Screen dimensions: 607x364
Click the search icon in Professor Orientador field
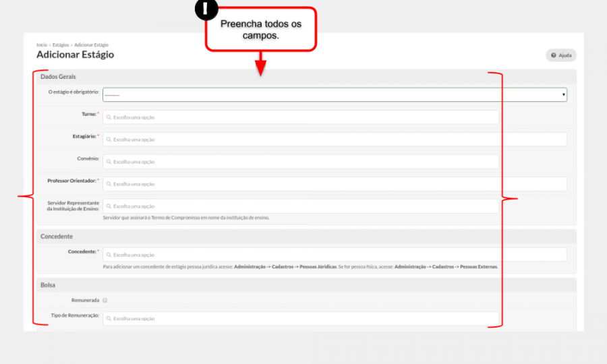(109, 184)
